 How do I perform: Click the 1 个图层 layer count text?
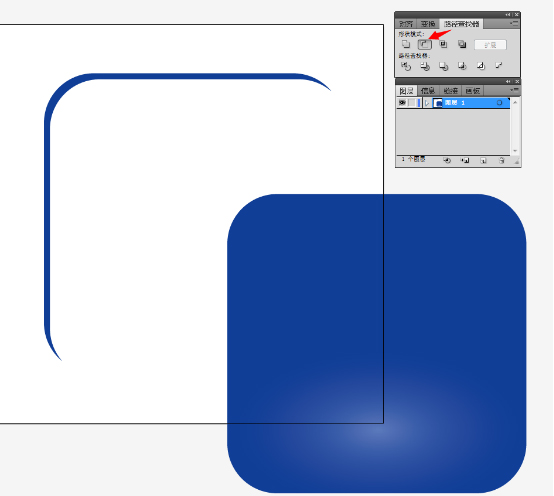click(413, 160)
